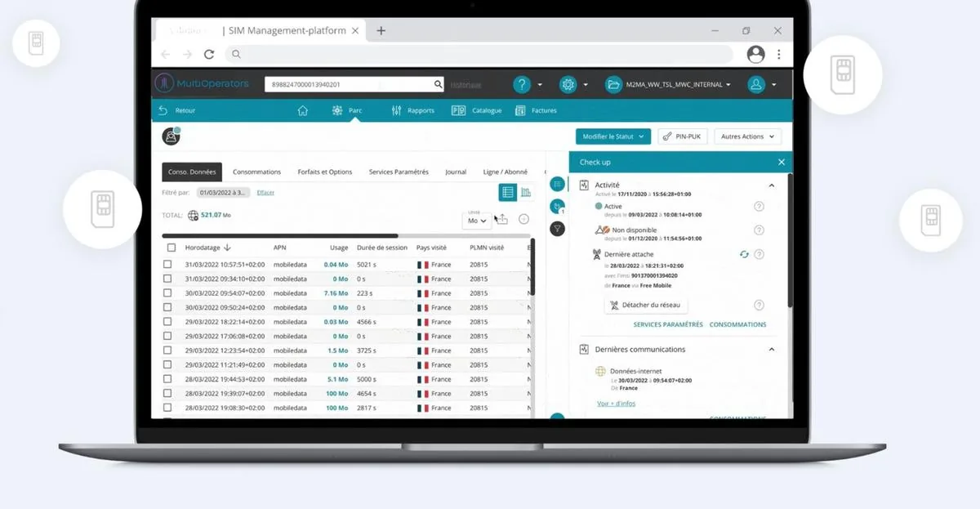Click the folder account icon
This screenshot has height=509, width=980.
(x=614, y=84)
